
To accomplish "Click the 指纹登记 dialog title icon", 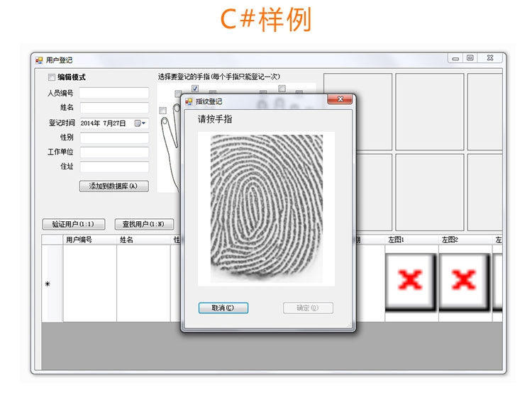I will [189, 101].
